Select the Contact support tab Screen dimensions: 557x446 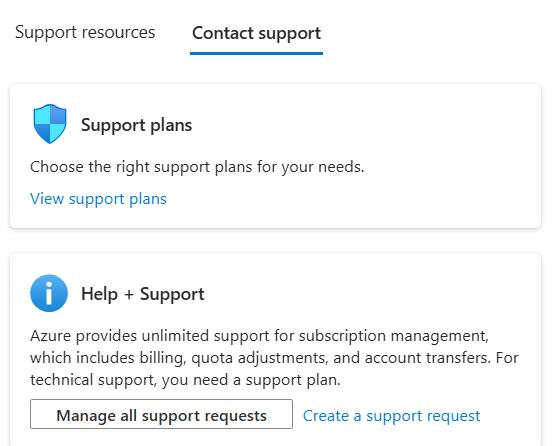256,34
